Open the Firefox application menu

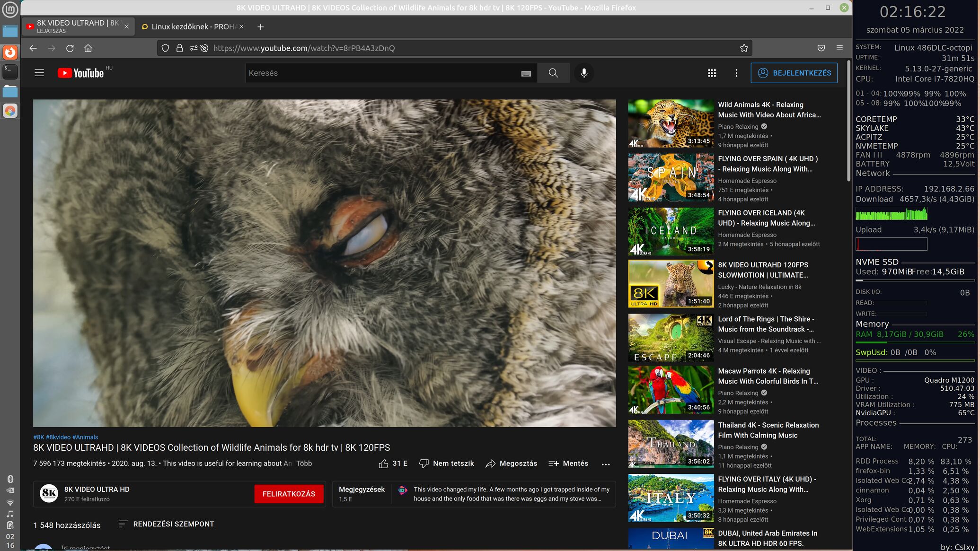click(839, 48)
